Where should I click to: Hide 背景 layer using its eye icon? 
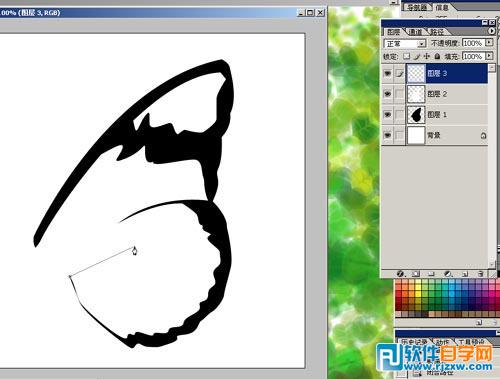click(x=388, y=135)
